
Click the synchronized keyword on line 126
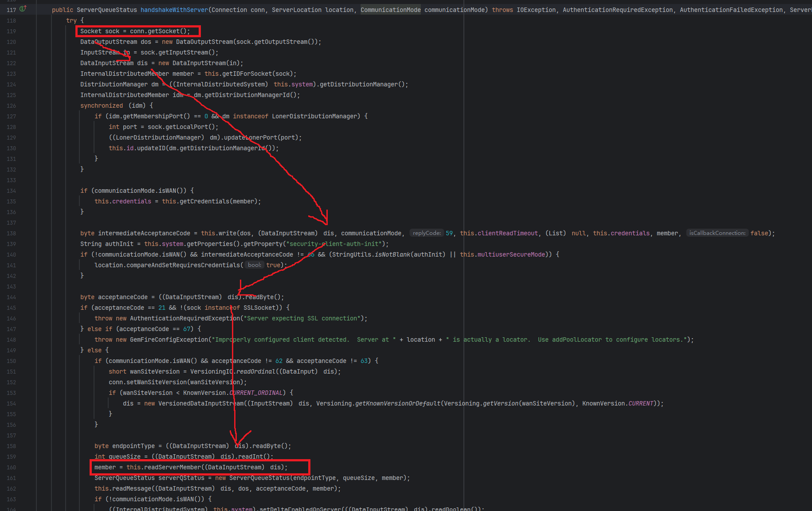(102, 105)
